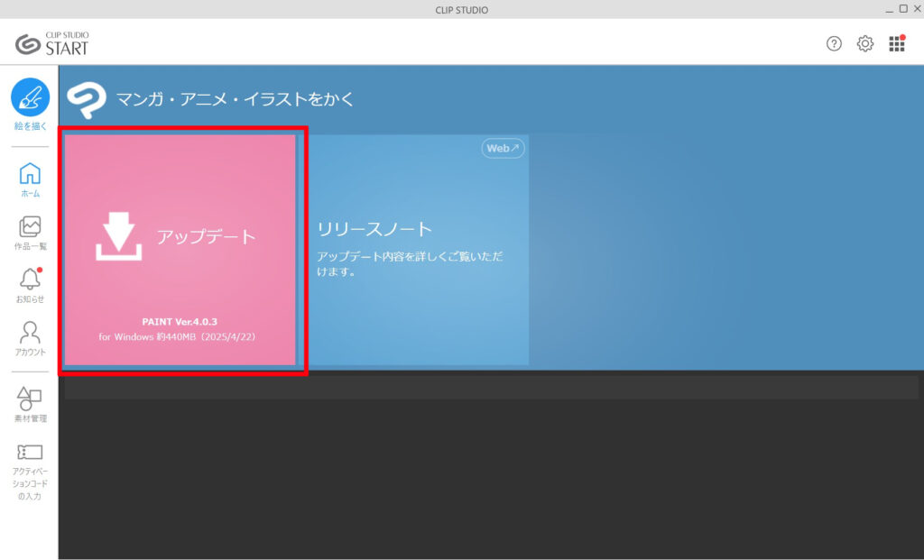Click the アップデート内容を詳しくご覧いただけます description
The height and width of the screenshot is (560, 924).
[411, 264]
